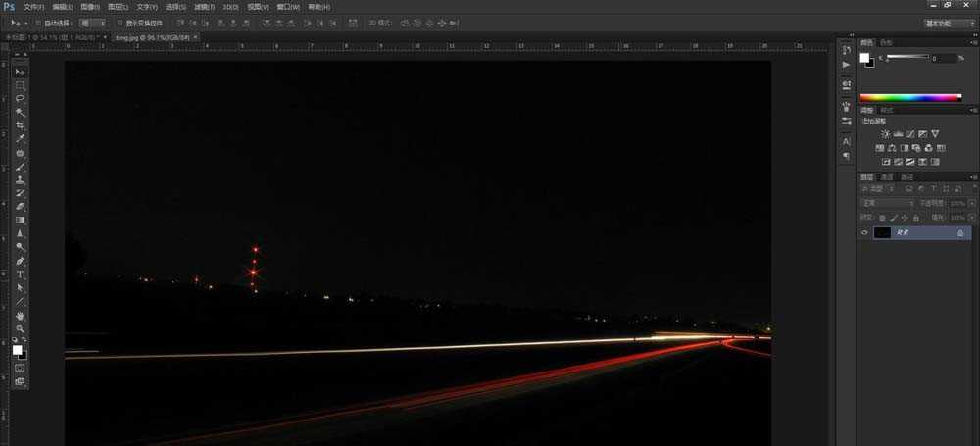980x446 pixels.
Task: Enable the 自动选择 checkbox
Action: [37, 23]
